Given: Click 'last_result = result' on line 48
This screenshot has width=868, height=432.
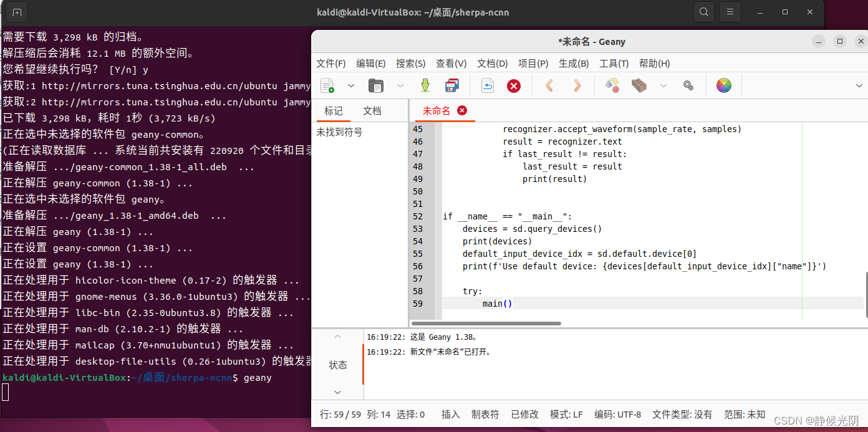Looking at the screenshot, I should pyautogui.click(x=572, y=166).
